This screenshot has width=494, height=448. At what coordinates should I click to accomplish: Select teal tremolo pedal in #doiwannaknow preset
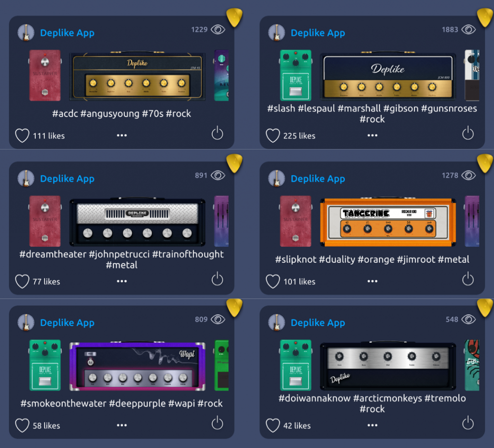tap(472, 365)
